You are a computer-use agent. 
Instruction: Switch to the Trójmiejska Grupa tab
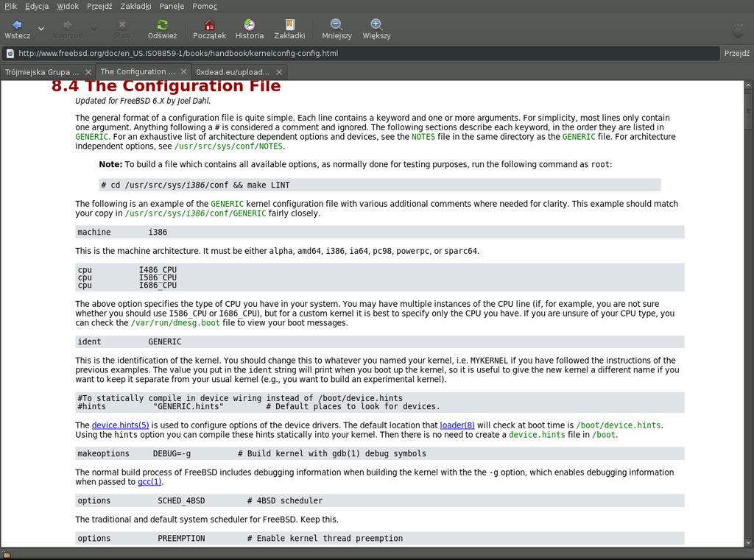tap(42, 72)
